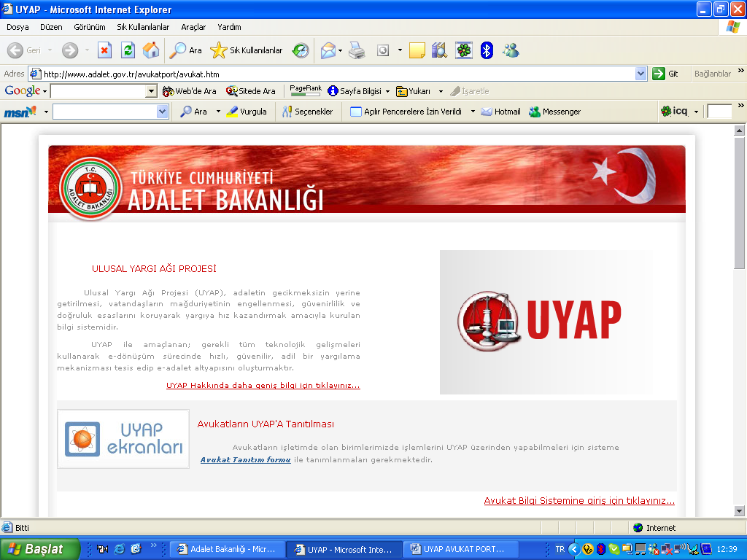Viewport: 747px width, 560px height.
Task: Open Ara search magnifier in toolbar
Action: (x=186, y=50)
